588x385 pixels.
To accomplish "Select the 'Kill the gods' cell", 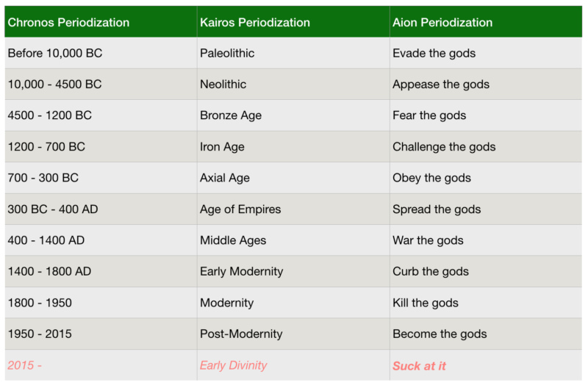I will click(x=426, y=303).
